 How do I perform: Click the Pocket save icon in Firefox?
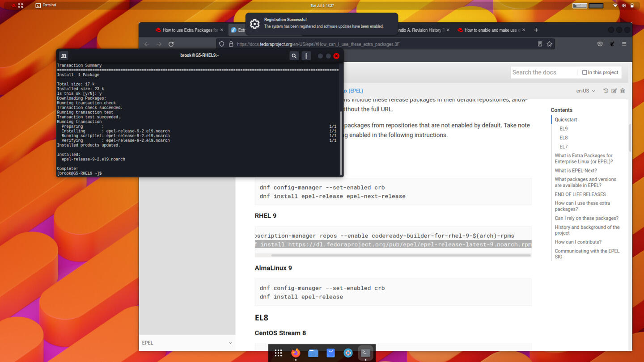click(600, 44)
